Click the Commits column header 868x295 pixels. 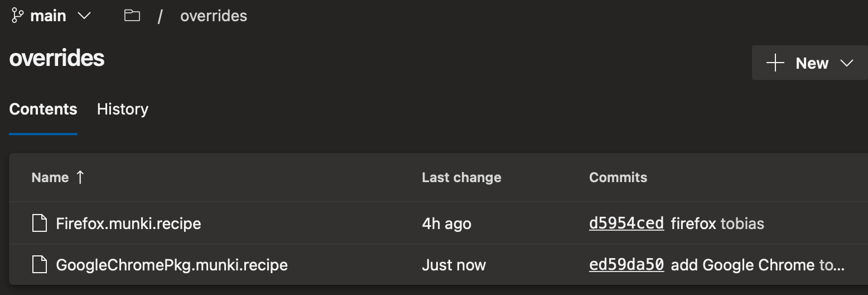[x=618, y=178]
